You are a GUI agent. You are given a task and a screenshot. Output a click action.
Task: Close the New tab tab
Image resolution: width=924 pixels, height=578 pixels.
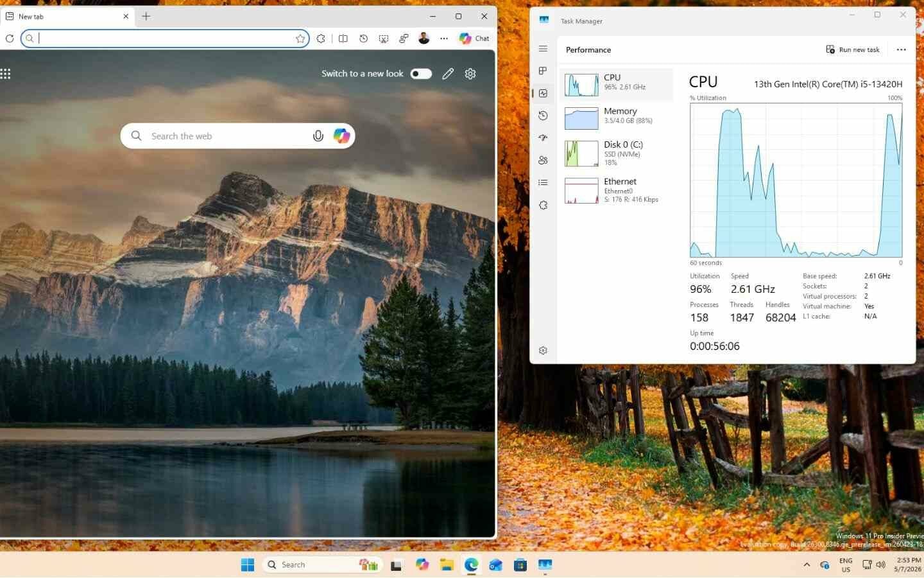click(x=126, y=17)
